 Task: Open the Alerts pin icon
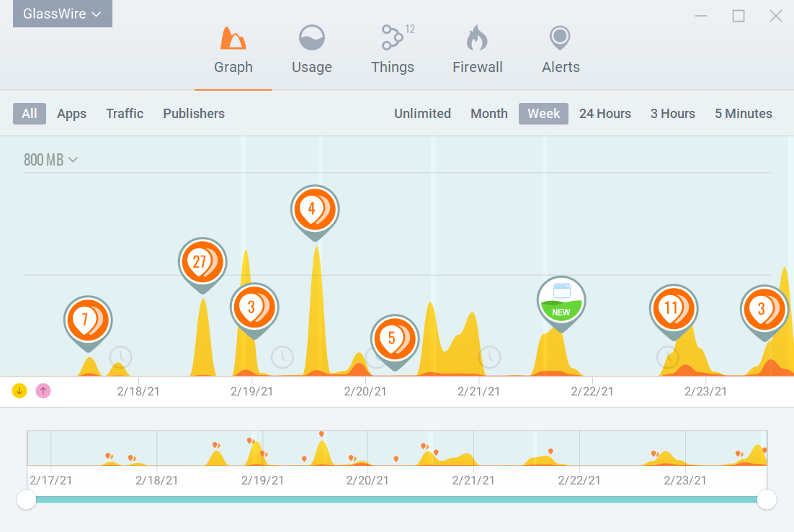point(560,38)
